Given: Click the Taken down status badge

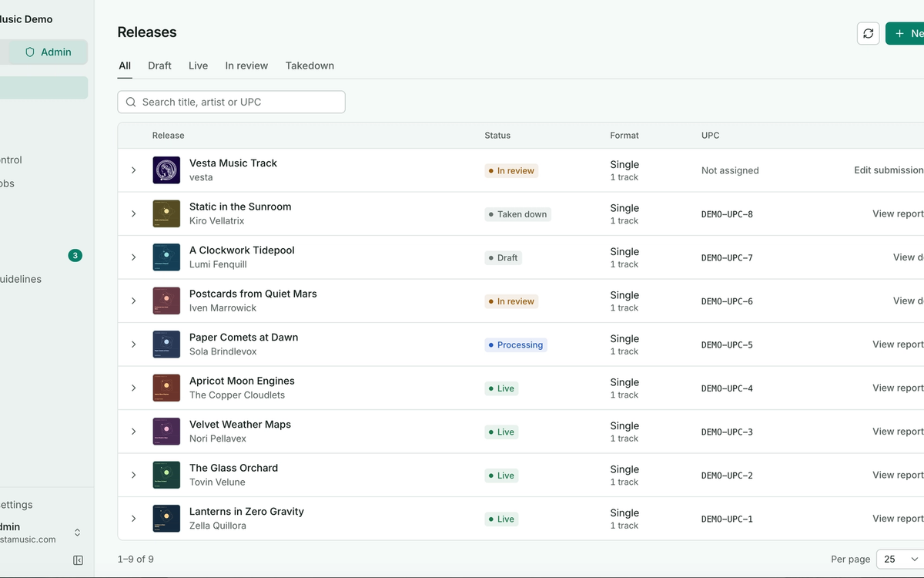Looking at the screenshot, I should [517, 214].
